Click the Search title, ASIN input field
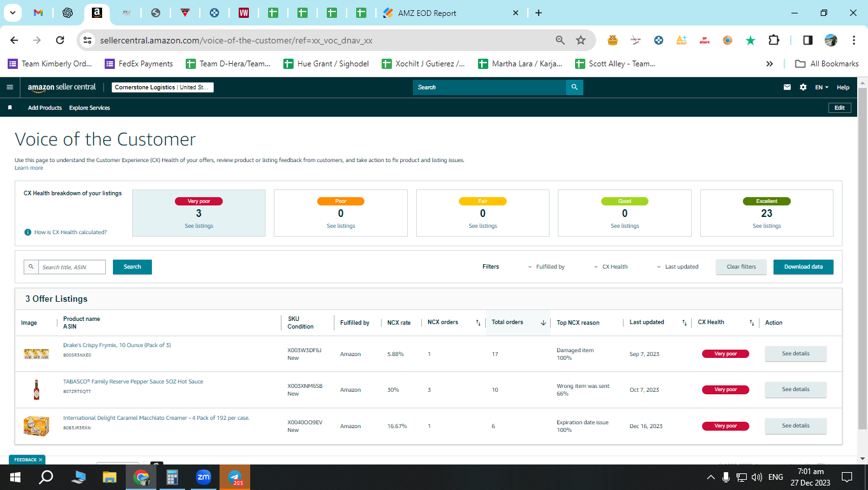This screenshot has height=490, width=868. tap(71, 267)
